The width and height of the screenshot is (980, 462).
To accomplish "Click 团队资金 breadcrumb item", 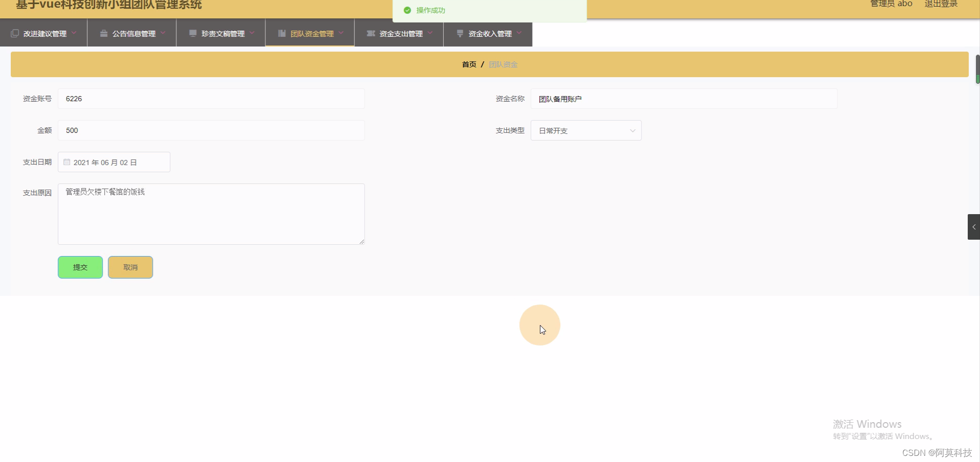I will (x=503, y=64).
